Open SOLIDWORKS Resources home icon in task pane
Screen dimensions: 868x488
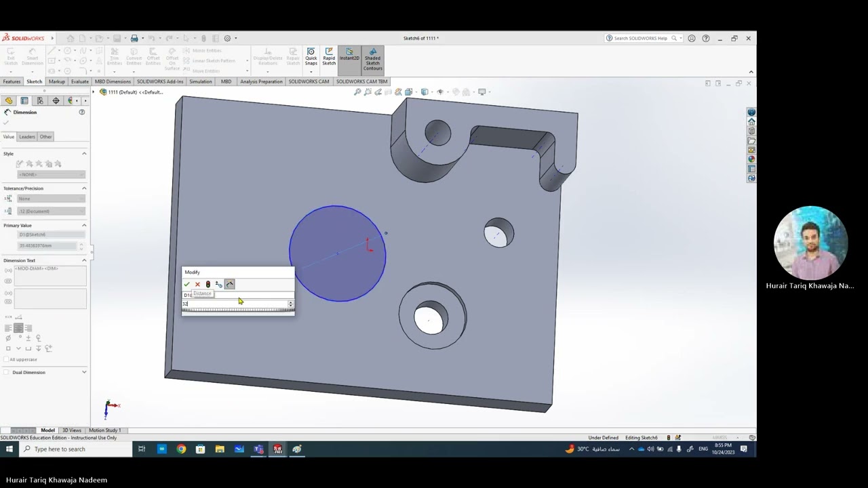(751, 121)
